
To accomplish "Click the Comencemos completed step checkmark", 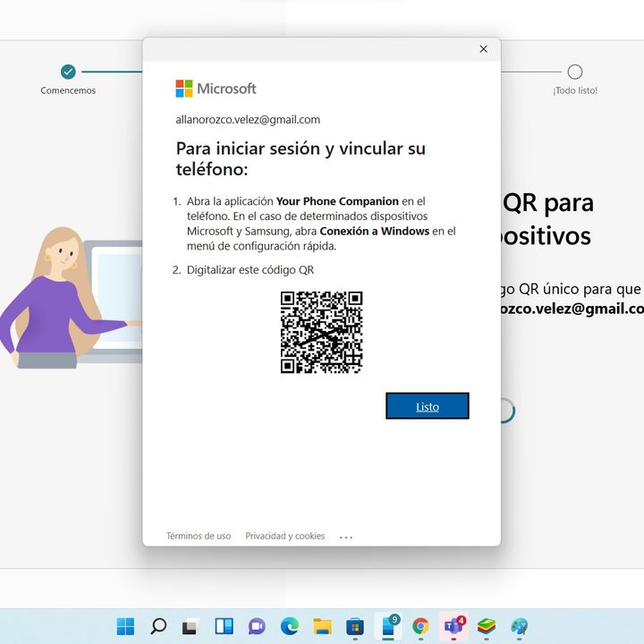I will [68, 72].
